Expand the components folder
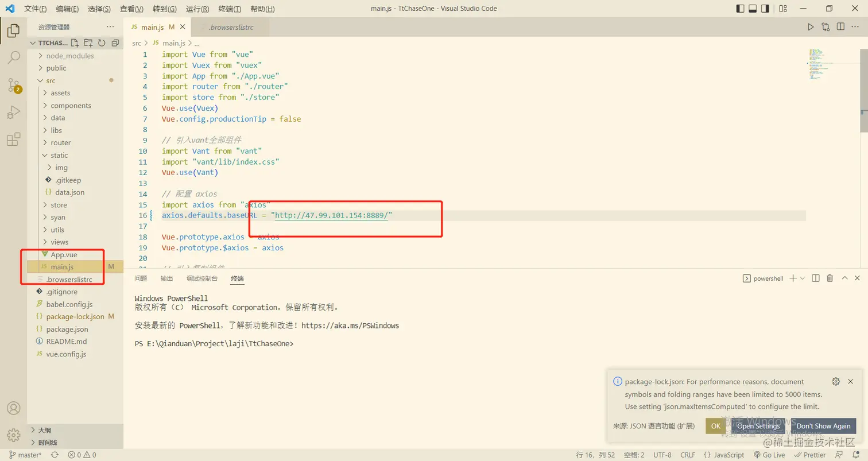 pos(75,106)
